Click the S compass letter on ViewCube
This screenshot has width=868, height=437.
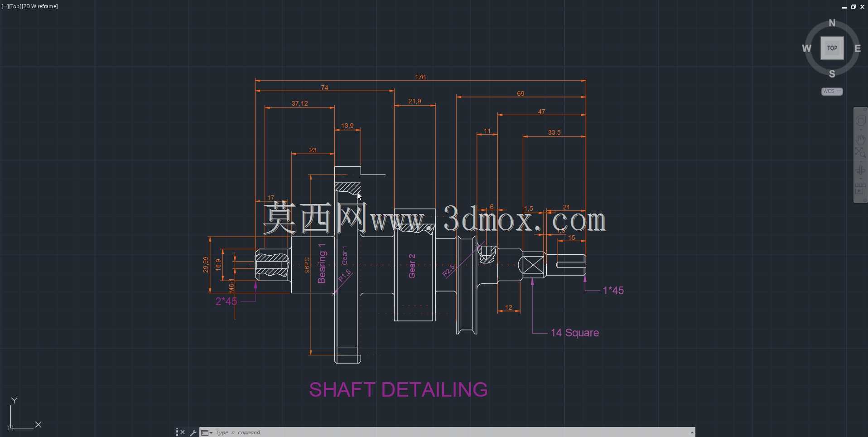pyautogui.click(x=832, y=74)
